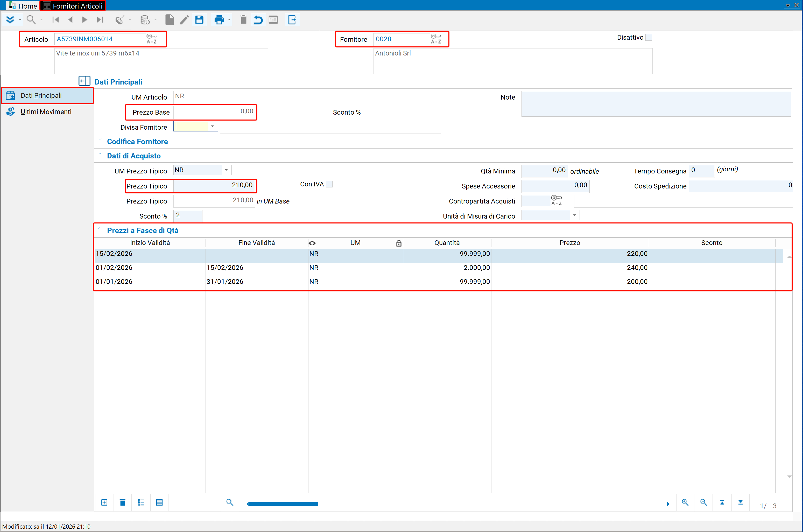This screenshot has height=532, width=803.
Task: Go to last record
Action: (100, 20)
